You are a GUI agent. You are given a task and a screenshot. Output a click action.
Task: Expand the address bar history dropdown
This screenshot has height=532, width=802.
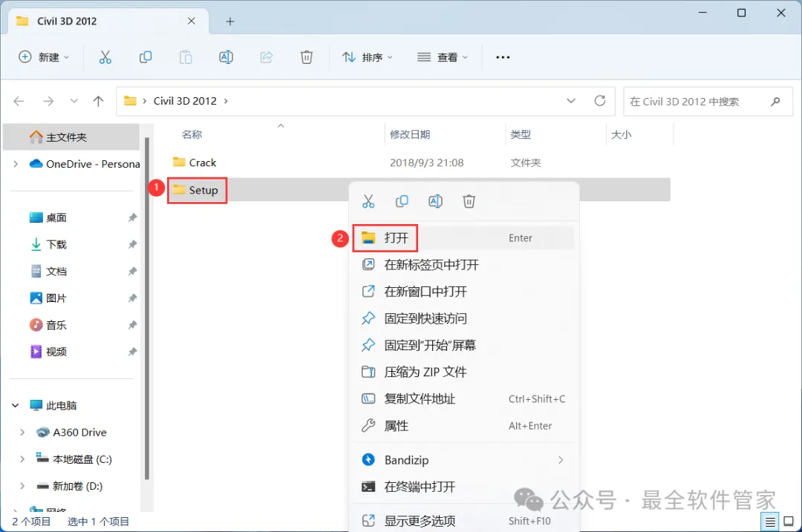click(571, 101)
